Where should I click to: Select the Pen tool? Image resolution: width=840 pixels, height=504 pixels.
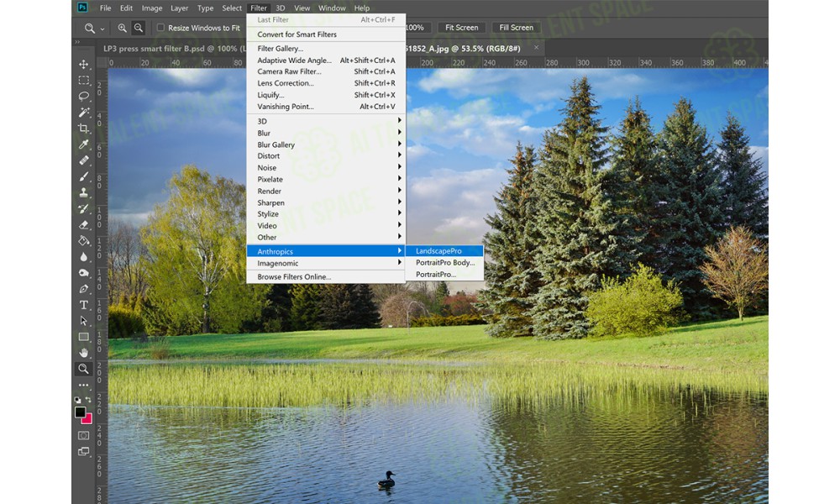(83, 289)
